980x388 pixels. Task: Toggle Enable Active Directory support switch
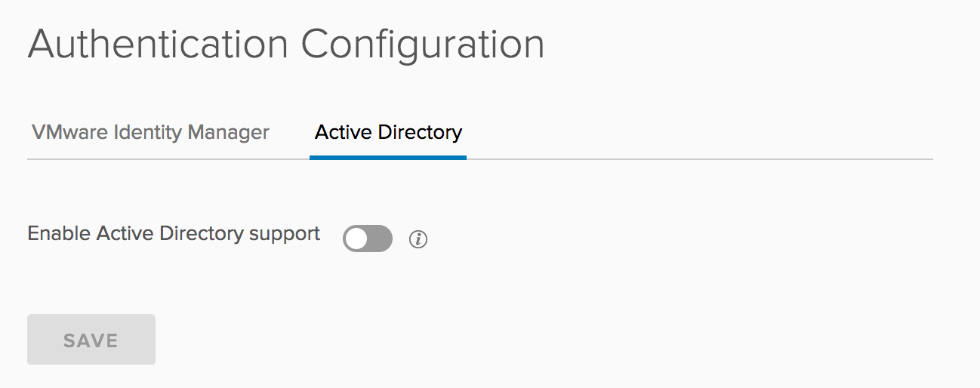(x=368, y=239)
